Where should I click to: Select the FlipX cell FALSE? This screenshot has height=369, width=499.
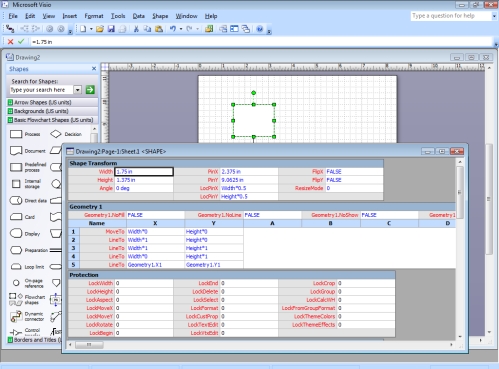pyautogui.click(x=354, y=172)
